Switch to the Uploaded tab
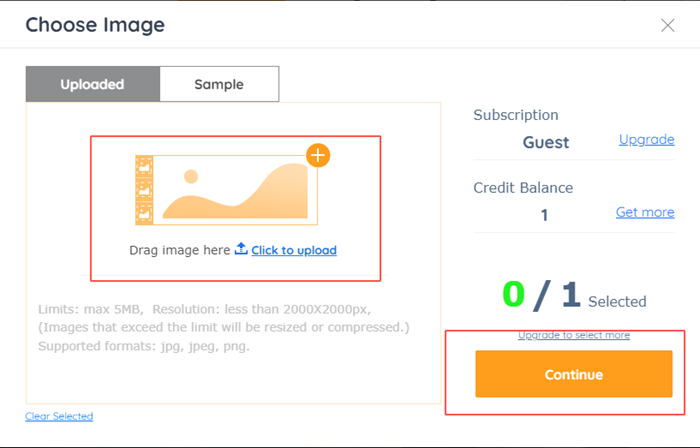 tap(92, 84)
